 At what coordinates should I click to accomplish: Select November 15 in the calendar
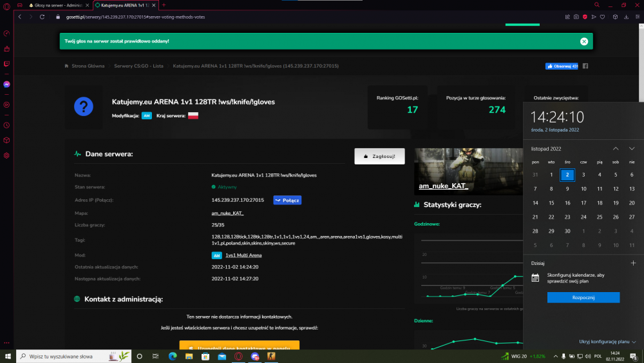(551, 202)
